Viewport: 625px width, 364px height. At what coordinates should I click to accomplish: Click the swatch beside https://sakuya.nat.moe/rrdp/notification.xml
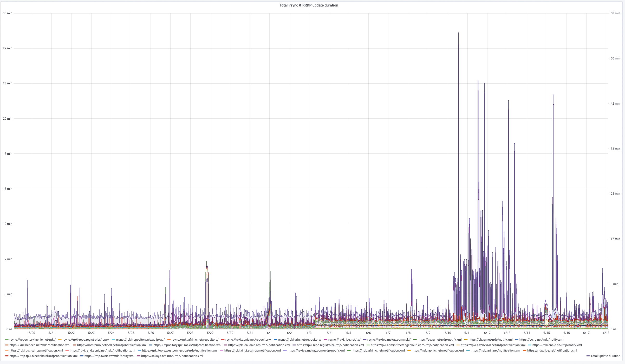[139, 356]
